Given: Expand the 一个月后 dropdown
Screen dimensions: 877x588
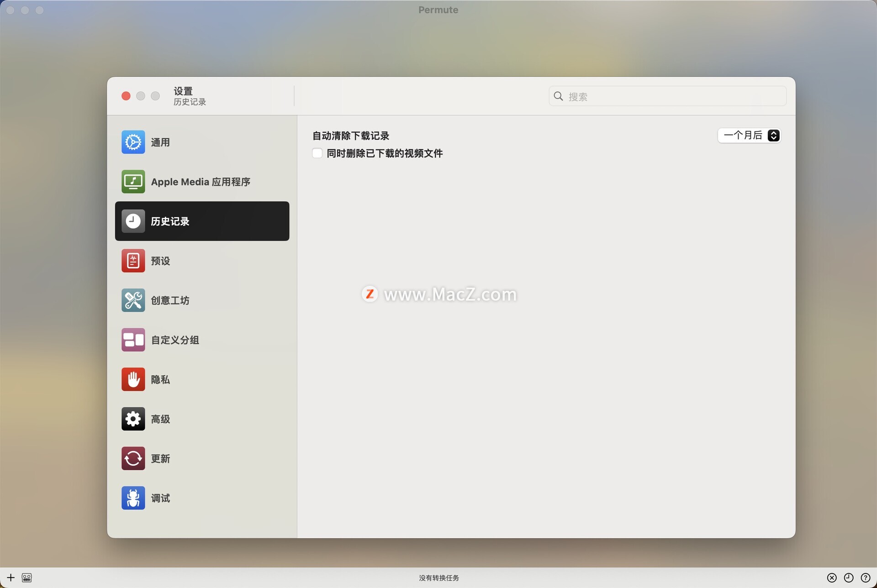Looking at the screenshot, I should click(749, 135).
